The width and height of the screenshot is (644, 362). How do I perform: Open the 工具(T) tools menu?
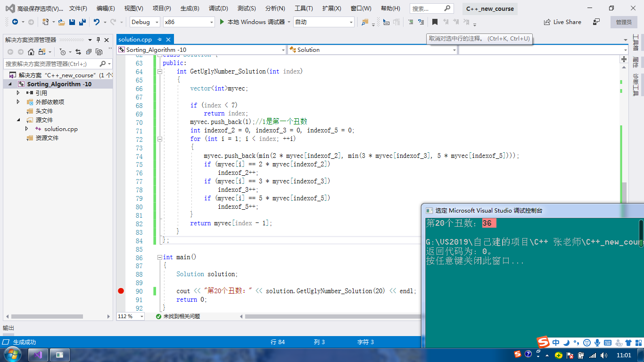click(x=304, y=8)
